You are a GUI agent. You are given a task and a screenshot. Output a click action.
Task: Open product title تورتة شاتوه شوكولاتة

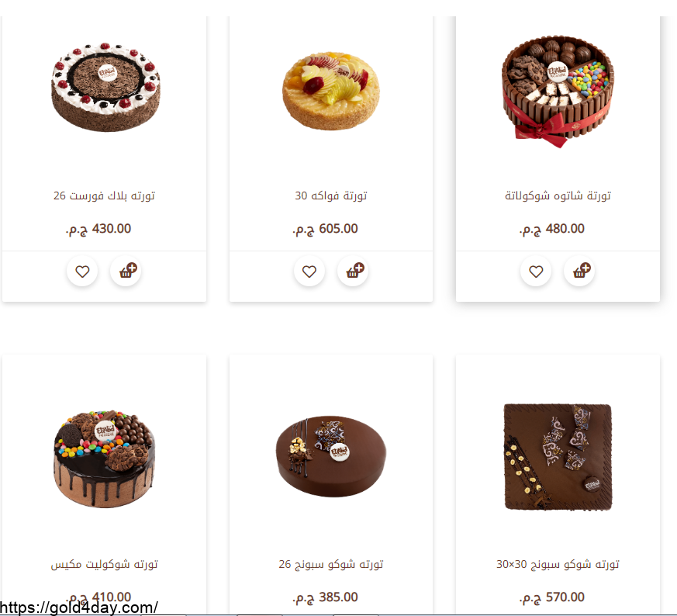558,196
